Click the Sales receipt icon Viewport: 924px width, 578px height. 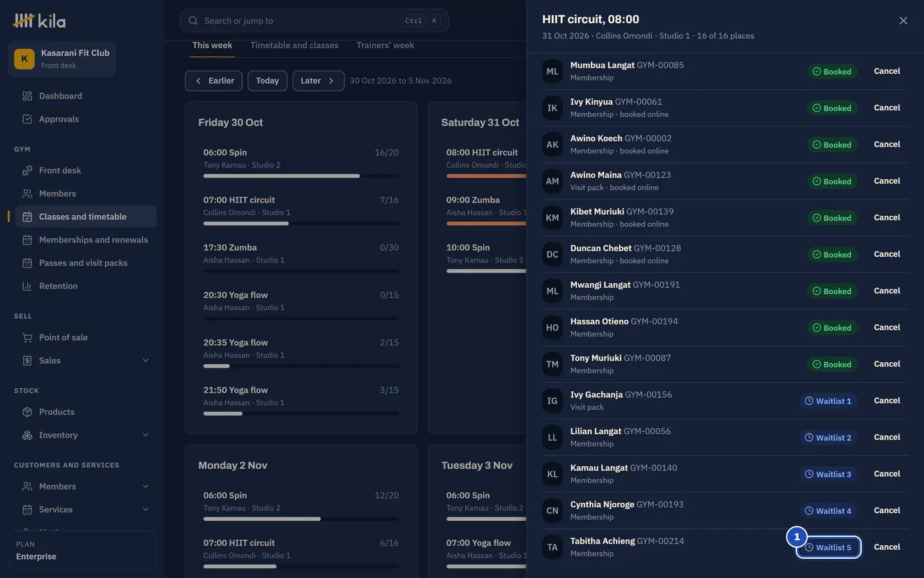pyautogui.click(x=27, y=361)
